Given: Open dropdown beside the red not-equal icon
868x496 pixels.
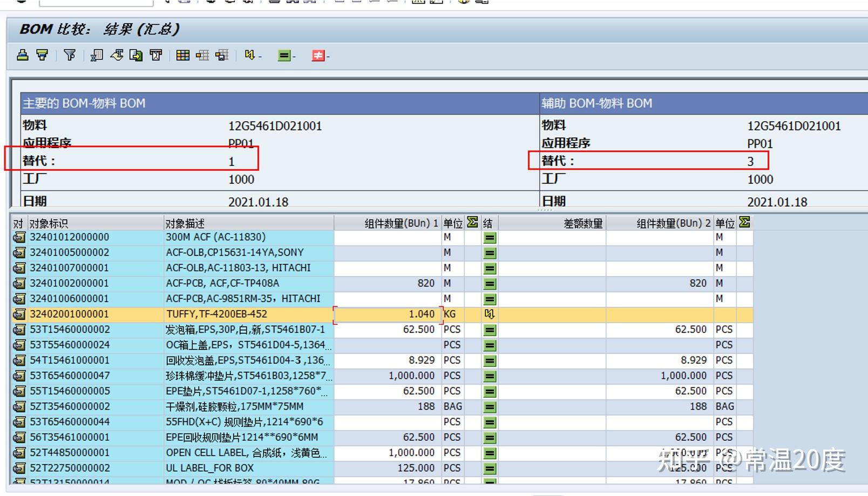Looking at the screenshot, I should point(327,57).
